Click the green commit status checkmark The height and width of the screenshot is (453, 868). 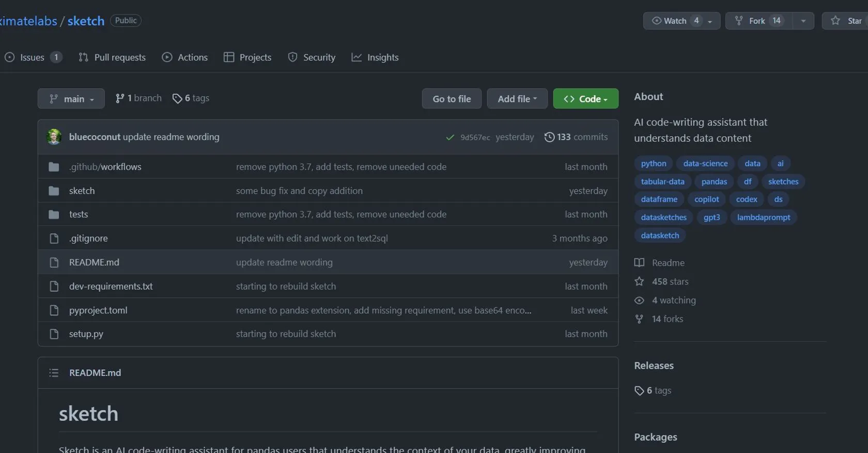[450, 137]
